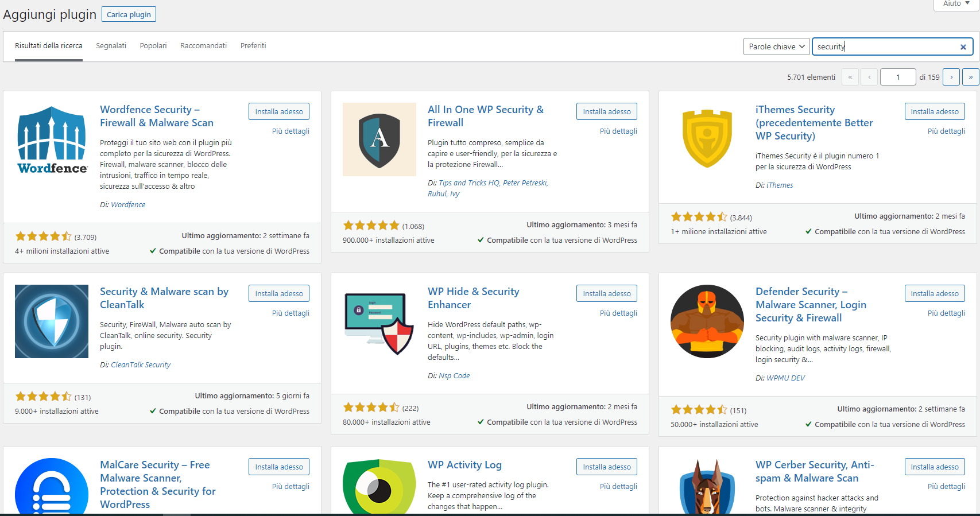This screenshot has width=980, height=516.
Task: Jump to the last results page
Action: (x=970, y=77)
